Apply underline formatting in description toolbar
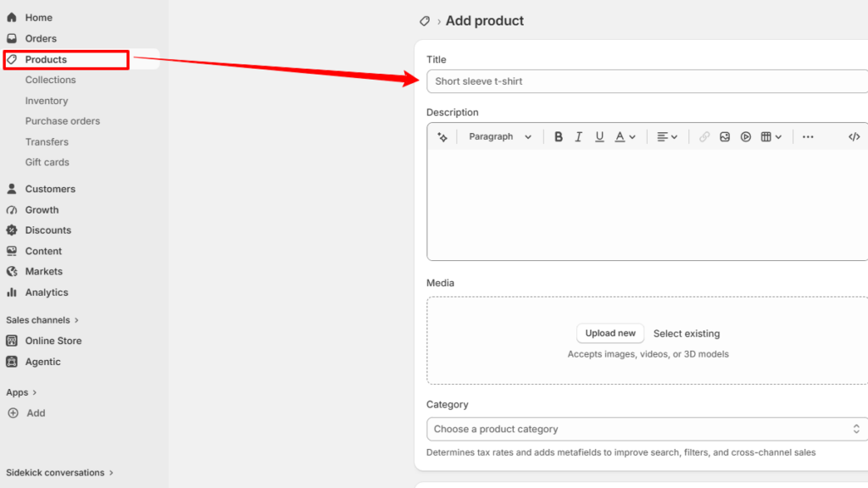The width and height of the screenshot is (868, 488). (x=599, y=136)
